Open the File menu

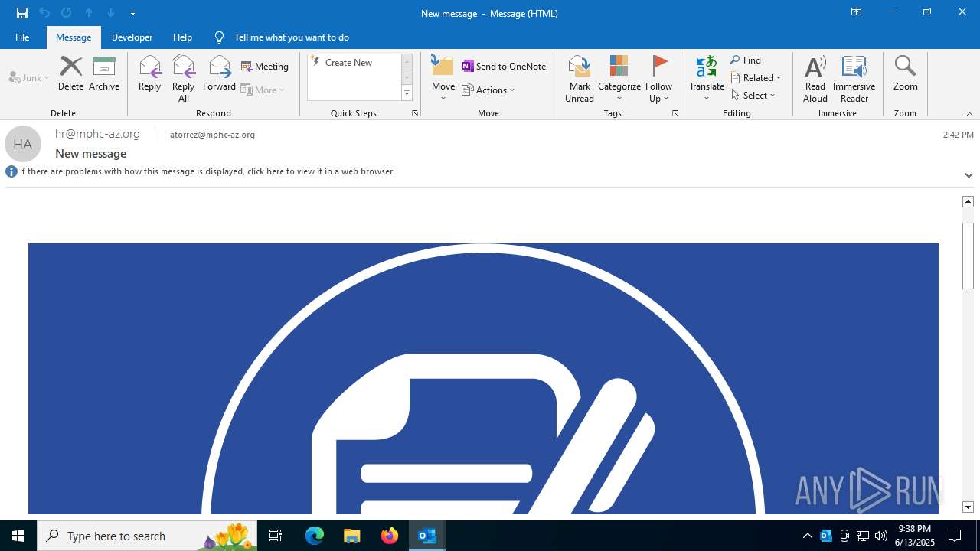pos(22,37)
